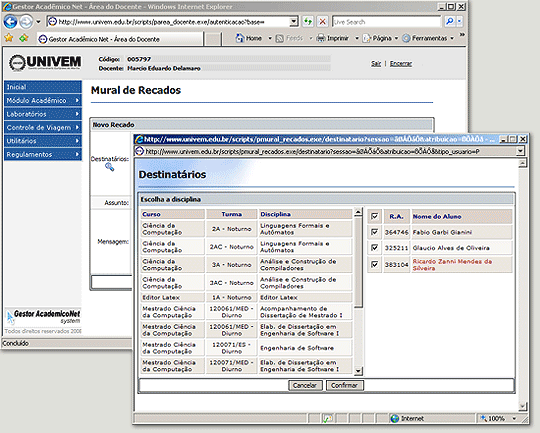The width and height of the screenshot is (540, 433).
Task: Open Módulo Acadêmico sidebar menu
Action: (x=43, y=100)
